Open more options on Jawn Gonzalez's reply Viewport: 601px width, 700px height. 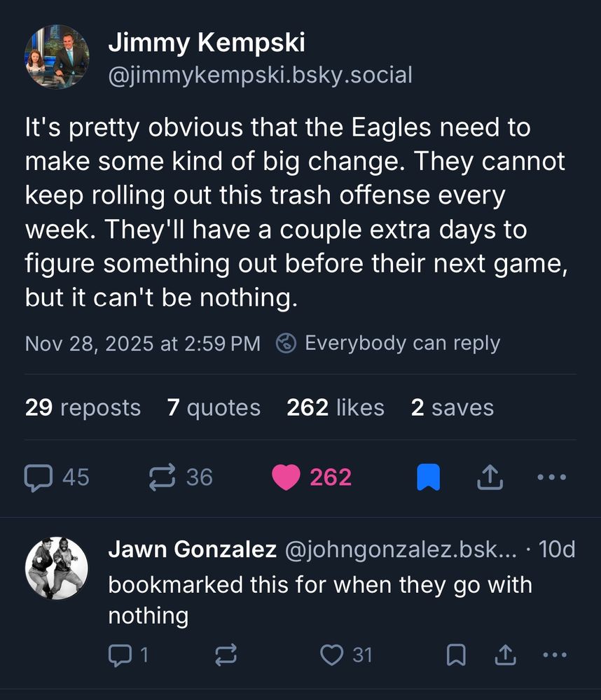click(x=554, y=655)
